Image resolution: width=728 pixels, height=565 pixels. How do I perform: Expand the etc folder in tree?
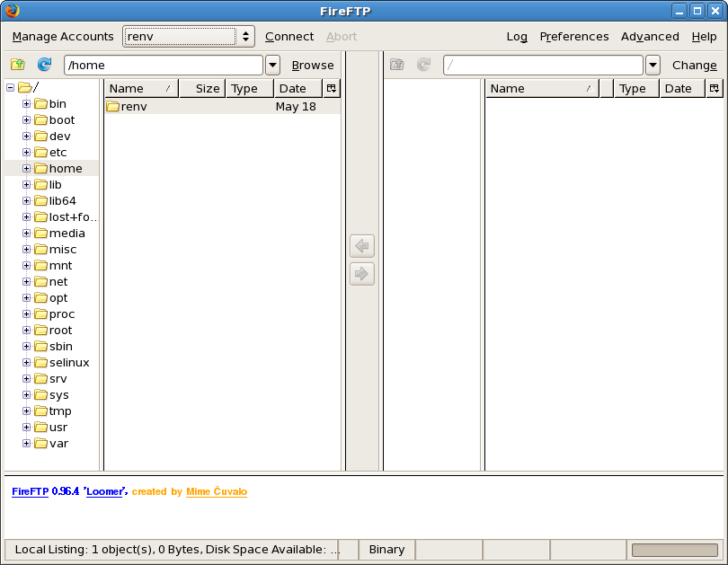click(26, 152)
